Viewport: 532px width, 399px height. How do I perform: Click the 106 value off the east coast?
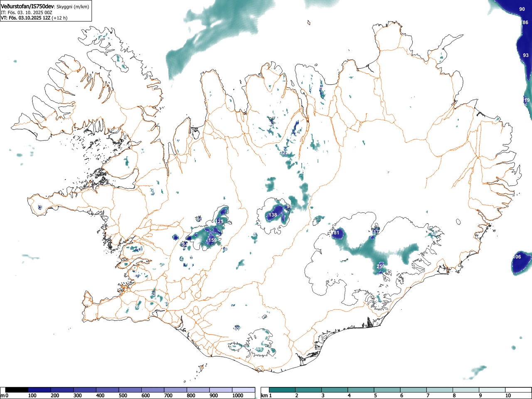point(517,257)
